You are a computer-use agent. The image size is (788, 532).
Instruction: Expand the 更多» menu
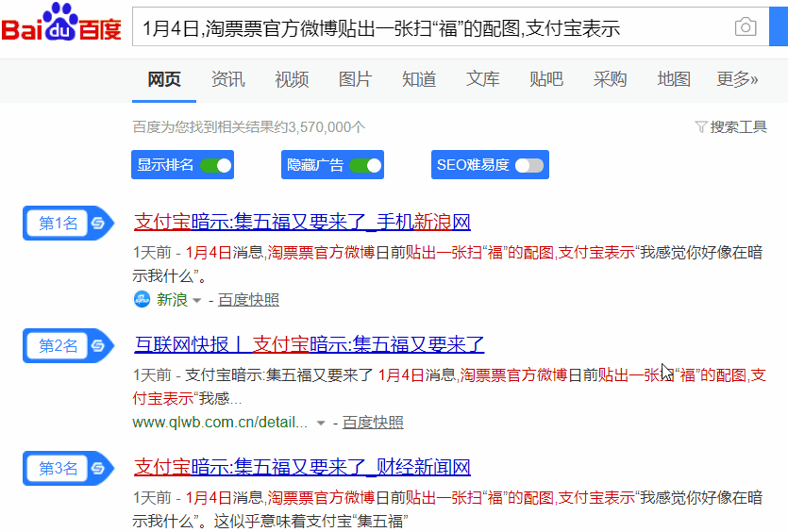click(737, 79)
